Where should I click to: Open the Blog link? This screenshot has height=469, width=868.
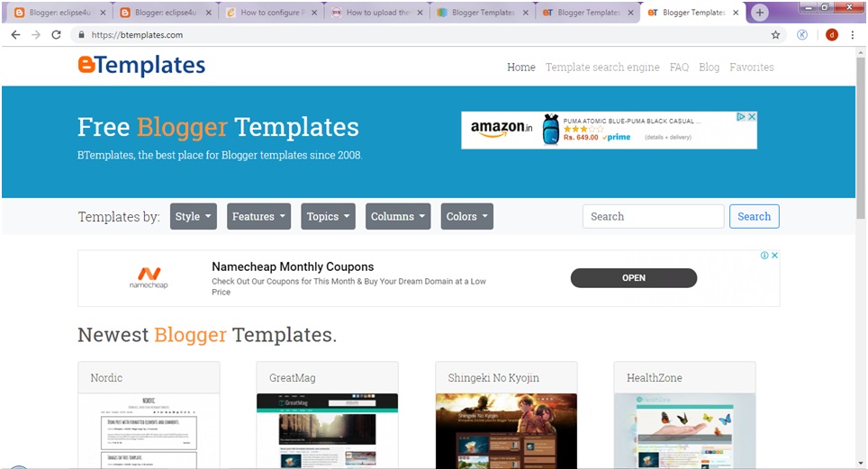(x=710, y=67)
